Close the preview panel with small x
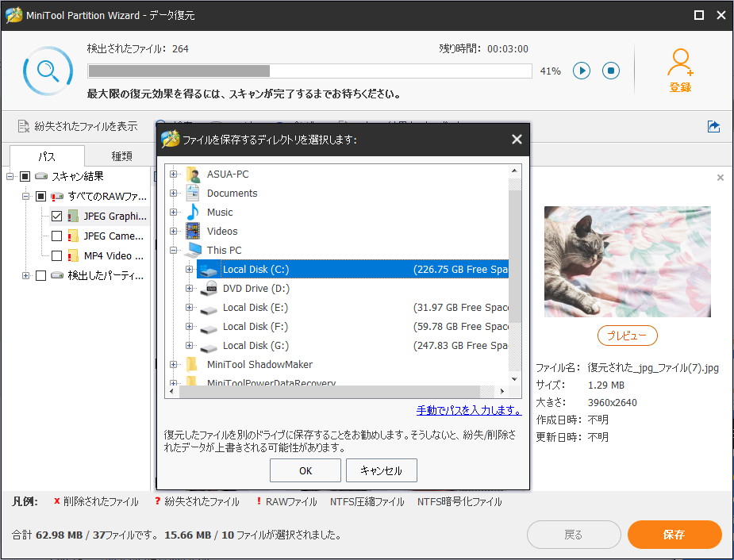The width and height of the screenshot is (734, 560). pyautogui.click(x=721, y=178)
